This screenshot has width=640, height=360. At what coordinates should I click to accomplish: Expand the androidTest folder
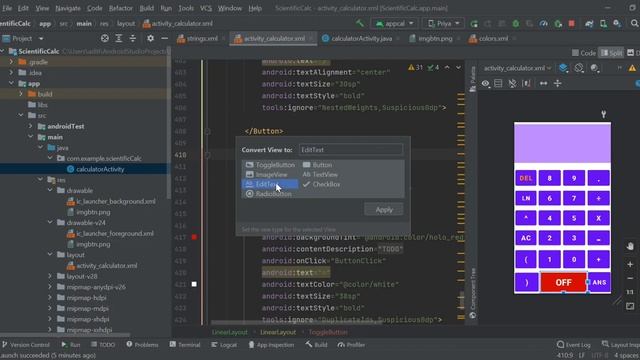click(x=31, y=126)
